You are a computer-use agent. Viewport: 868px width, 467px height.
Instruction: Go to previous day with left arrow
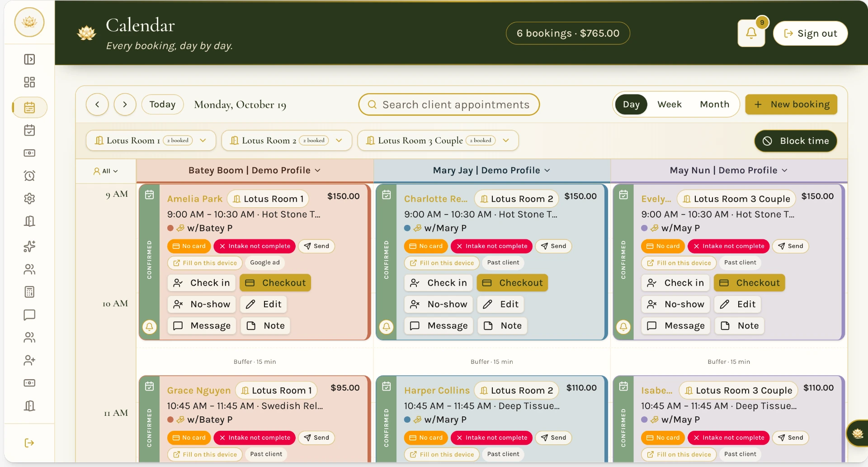(97, 105)
